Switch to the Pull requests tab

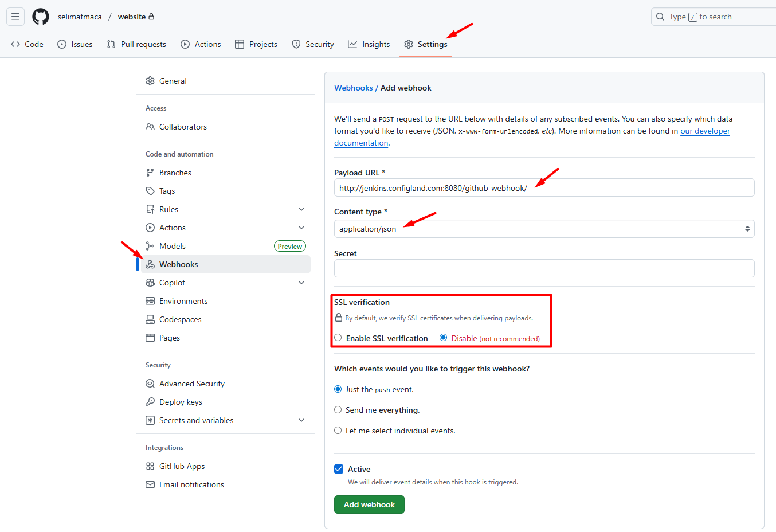tap(136, 44)
